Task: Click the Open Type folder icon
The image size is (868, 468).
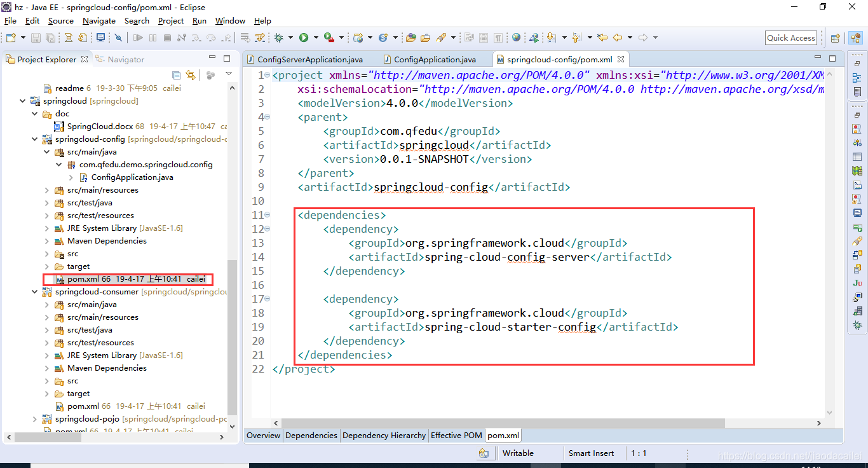Action: pos(411,38)
